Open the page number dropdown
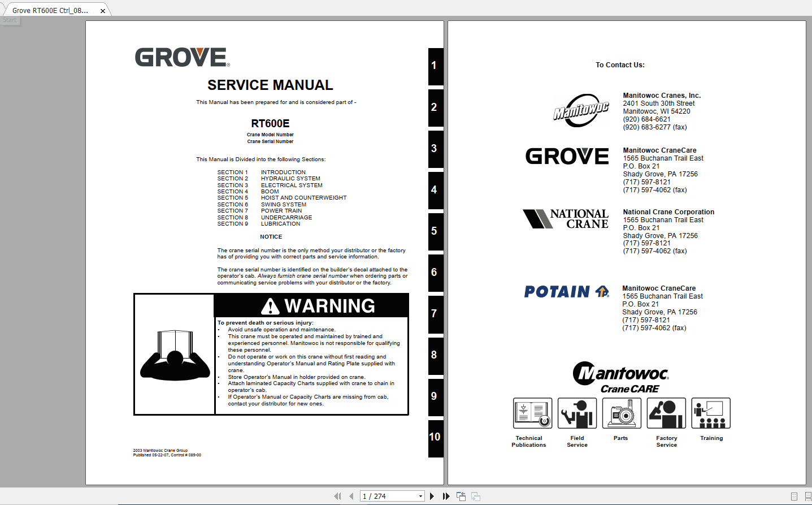The width and height of the screenshot is (812, 505). pyautogui.click(x=421, y=495)
